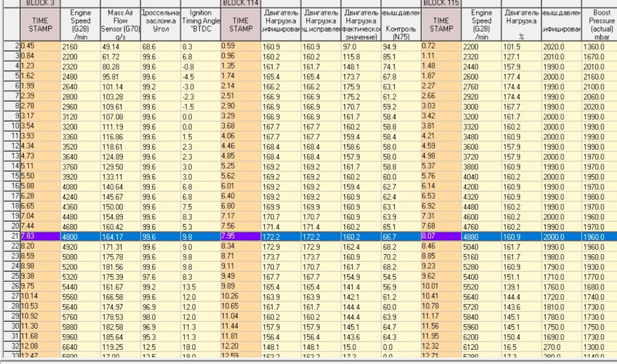Select Block 3 timestamp cell 12.08
This screenshot has height=364, width=617.
pyautogui.click(x=40, y=347)
